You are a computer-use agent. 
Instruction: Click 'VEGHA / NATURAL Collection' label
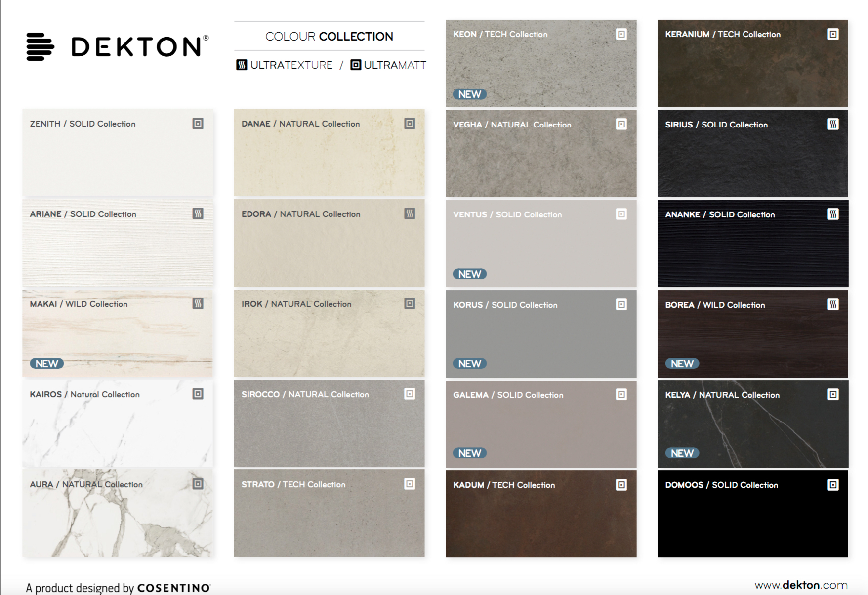(x=512, y=125)
